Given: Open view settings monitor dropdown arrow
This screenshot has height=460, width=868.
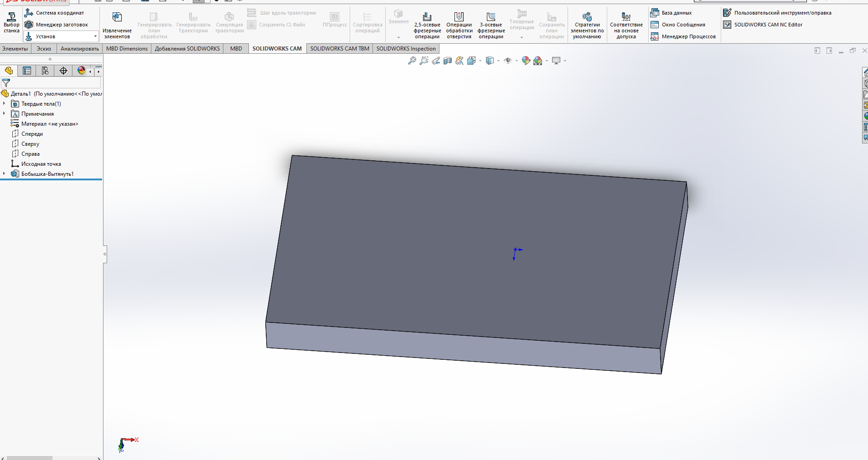Looking at the screenshot, I should tap(565, 61).
